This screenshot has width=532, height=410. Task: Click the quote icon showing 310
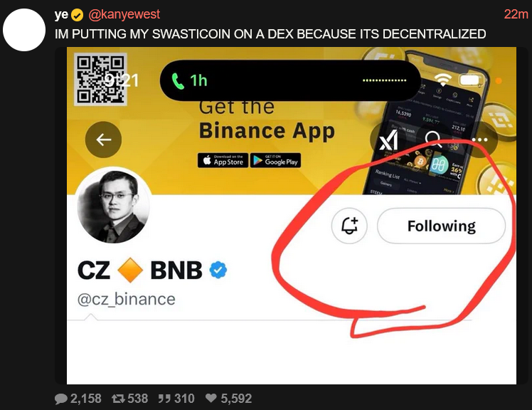pyautogui.click(x=163, y=399)
